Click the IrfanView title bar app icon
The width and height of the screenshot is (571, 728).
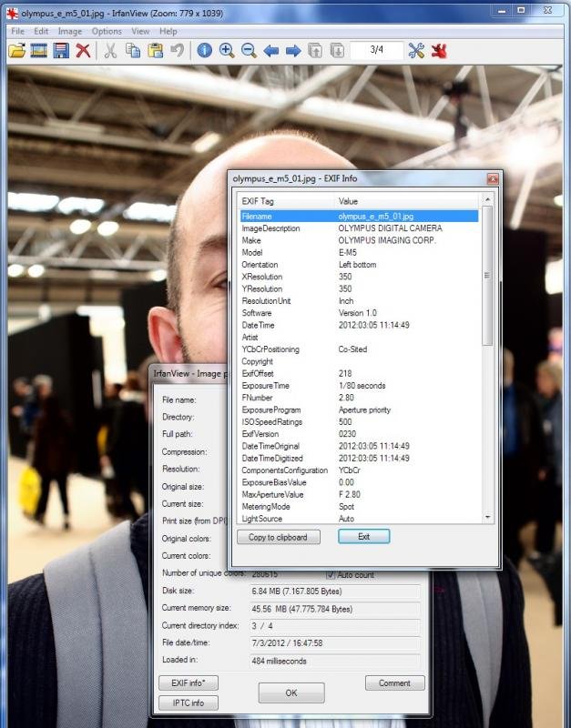click(x=13, y=13)
